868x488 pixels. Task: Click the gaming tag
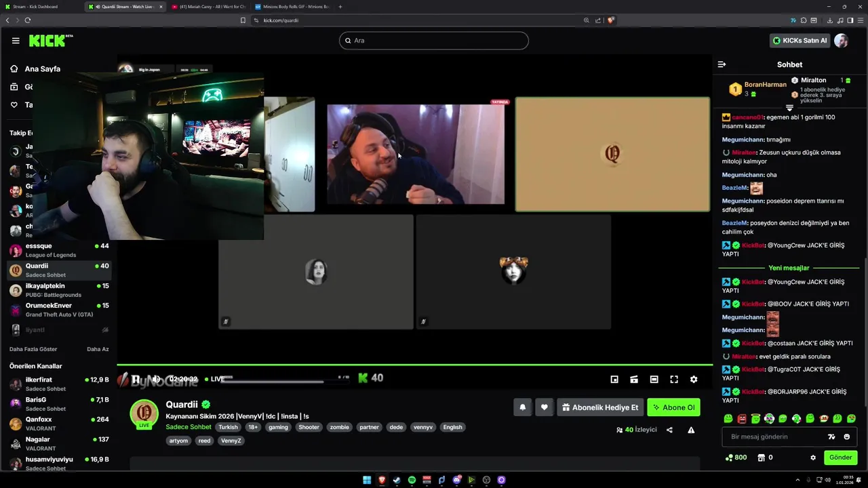[x=278, y=427]
